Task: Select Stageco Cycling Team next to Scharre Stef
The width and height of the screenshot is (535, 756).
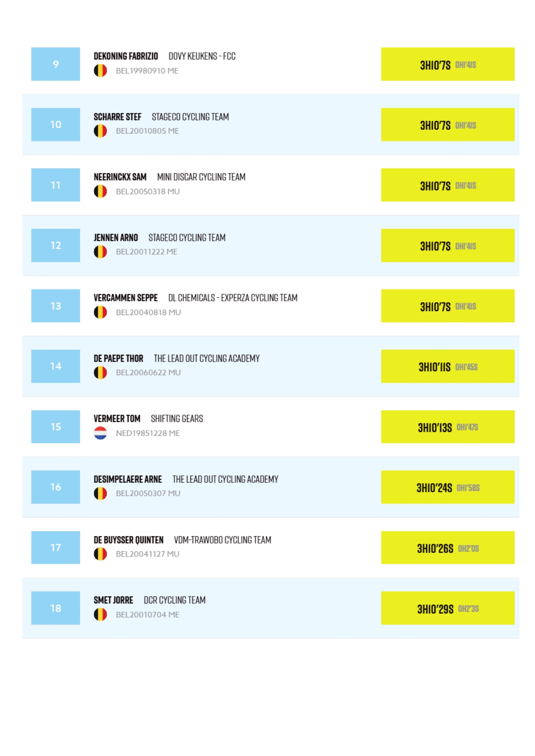Action: point(190,117)
